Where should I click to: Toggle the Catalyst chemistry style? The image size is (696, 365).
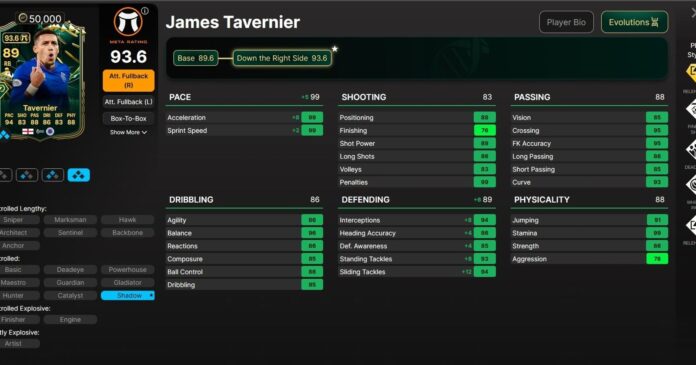70,295
